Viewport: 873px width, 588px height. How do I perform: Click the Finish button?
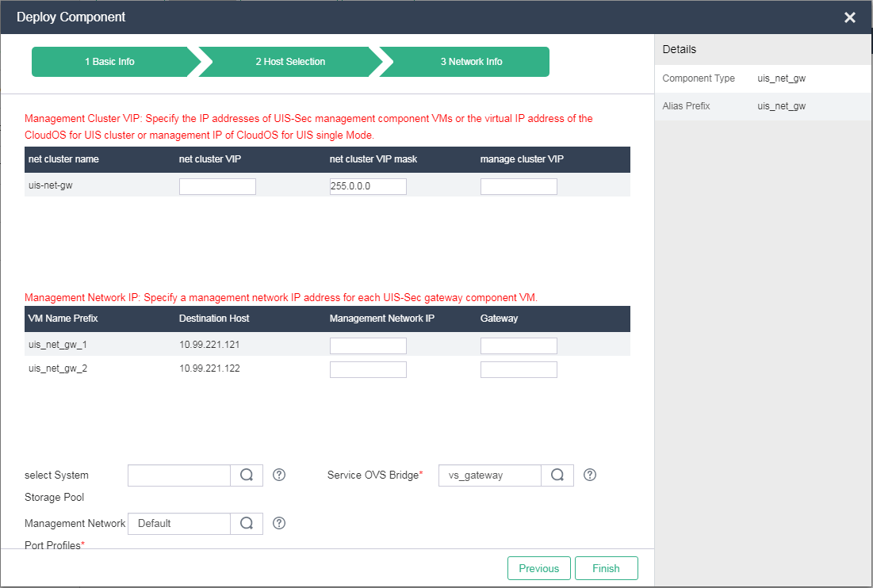(x=606, y=567)
